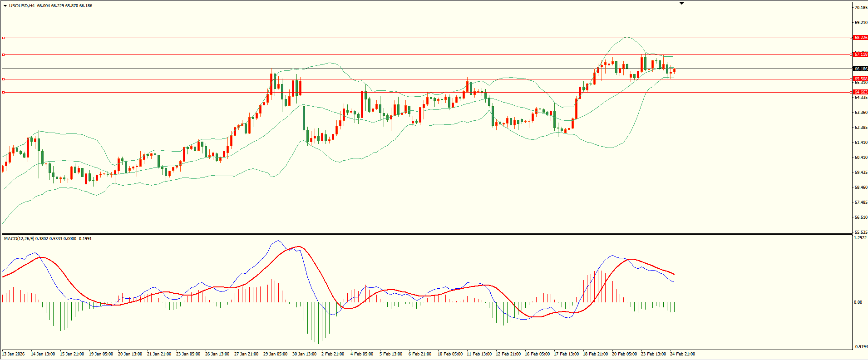Viewport: 868px width, 360px height.
Task: Click the -0.9194 value on MACD scale
Action: point(860,347)
